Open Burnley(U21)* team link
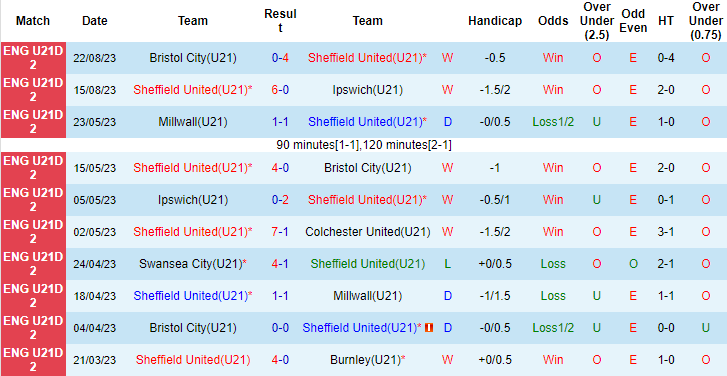The width and height of the screenshot is (727, 376). coord(367,360)
